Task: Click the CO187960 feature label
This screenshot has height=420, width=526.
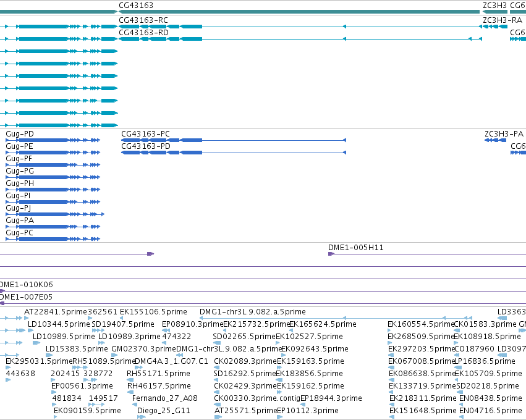Action: (x=474, y=349)
